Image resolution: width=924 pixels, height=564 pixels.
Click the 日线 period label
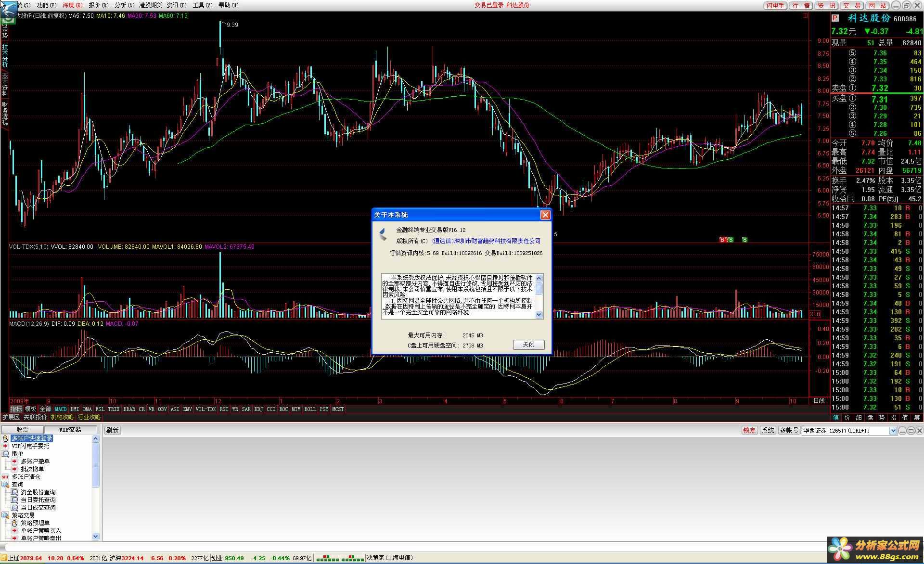pyautogui.click(x=819, y=401)
